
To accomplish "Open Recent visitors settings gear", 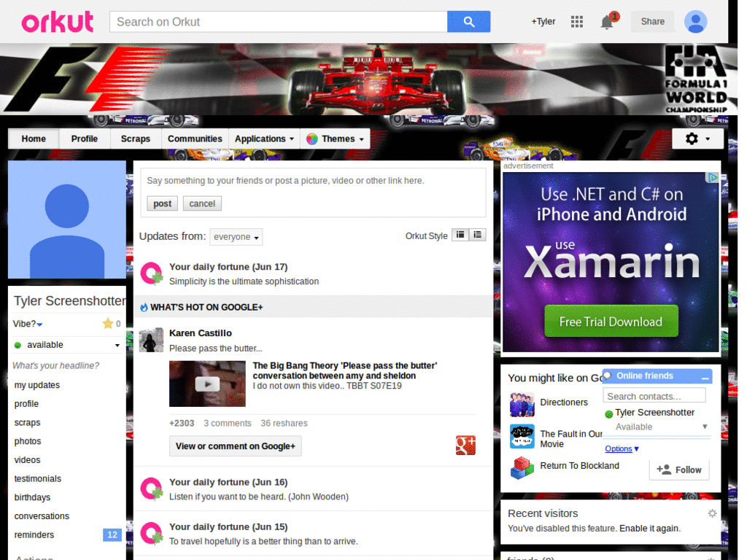I will point(712,513).
